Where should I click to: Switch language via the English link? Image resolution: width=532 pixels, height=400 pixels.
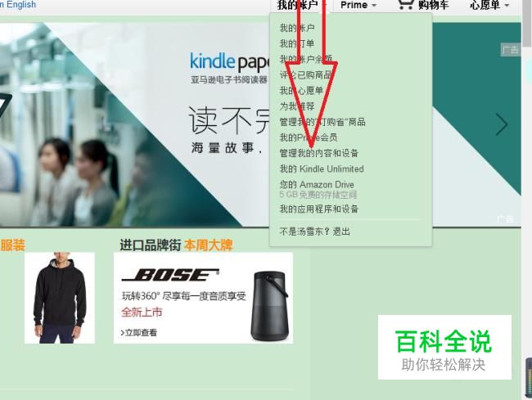point(18,4)
